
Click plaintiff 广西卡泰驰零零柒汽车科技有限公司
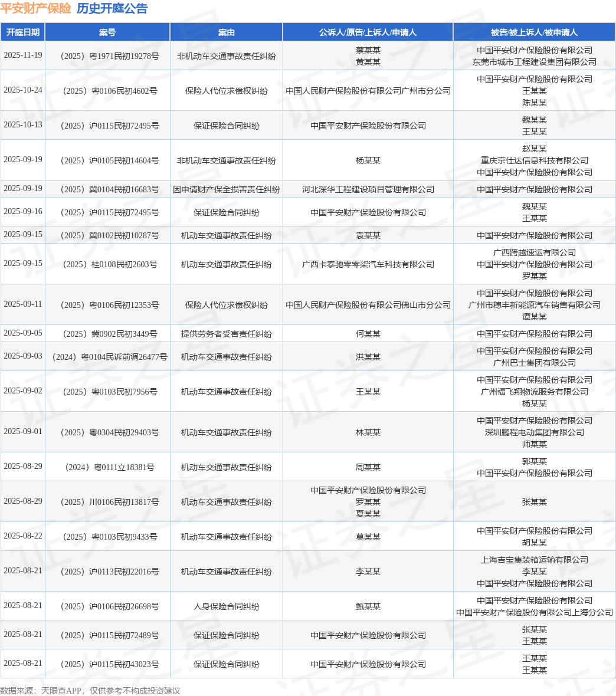coord(368,264)
